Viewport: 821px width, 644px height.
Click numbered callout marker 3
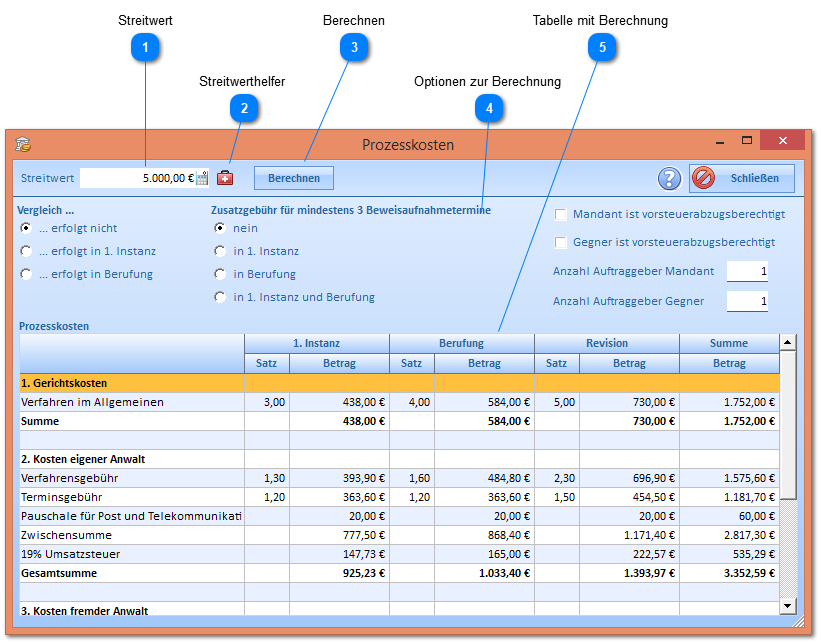353,47
